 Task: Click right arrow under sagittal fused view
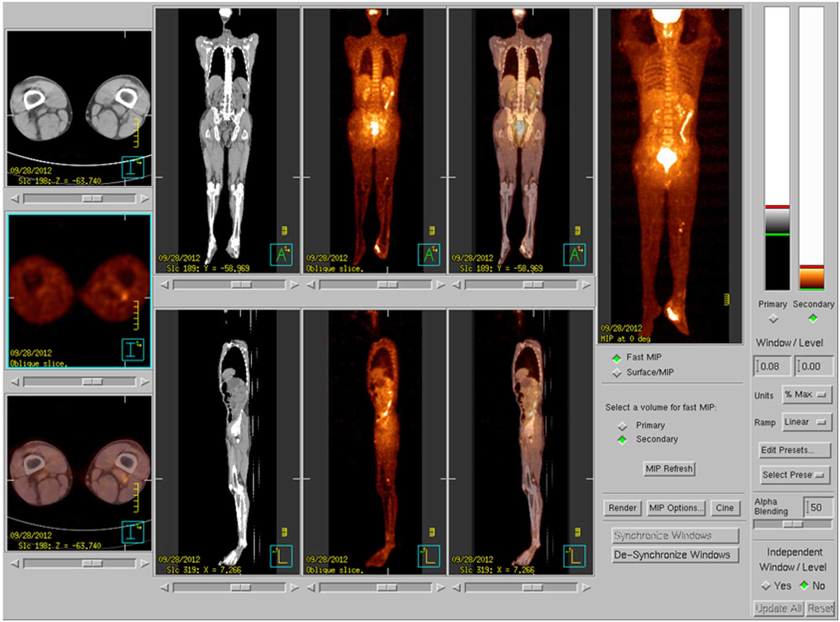(586, 588)
